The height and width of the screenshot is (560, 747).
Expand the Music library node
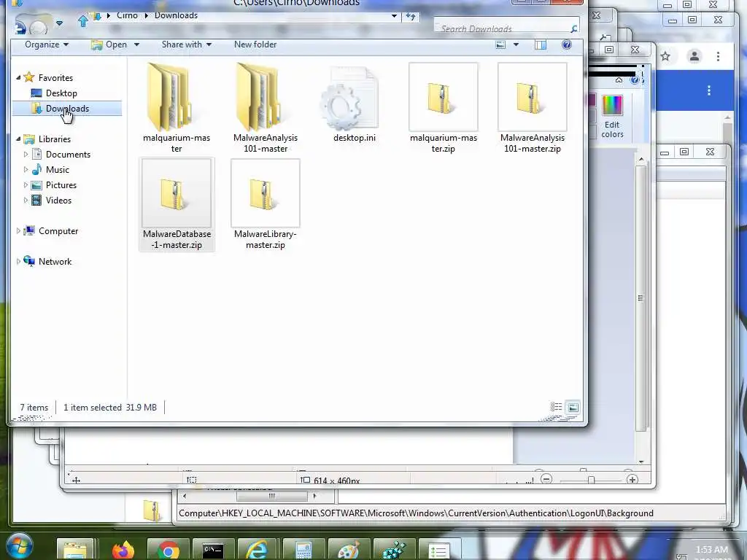pyautogui.click(x=26, y=169)
